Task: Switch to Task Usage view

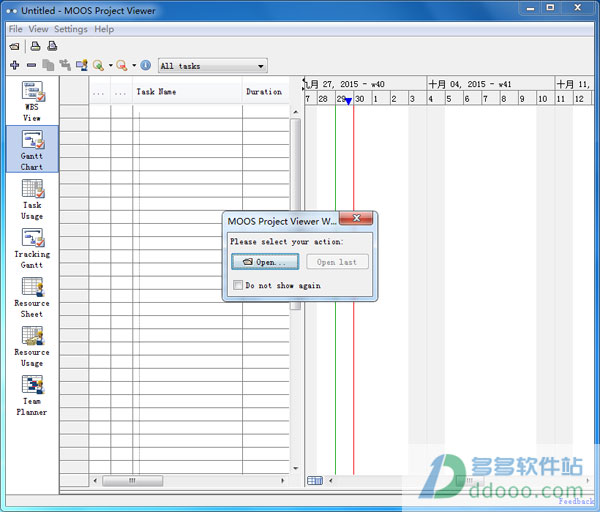Action: [x=32, y=199]
